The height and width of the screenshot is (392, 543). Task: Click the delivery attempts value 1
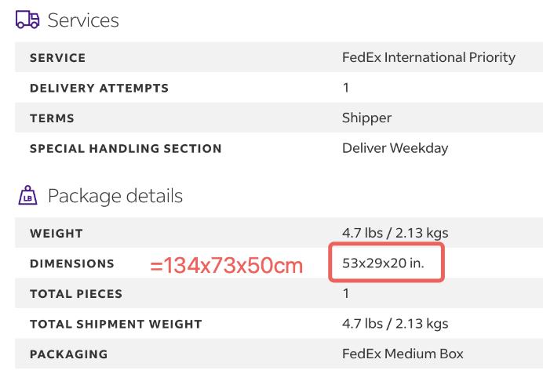point(345,88)
